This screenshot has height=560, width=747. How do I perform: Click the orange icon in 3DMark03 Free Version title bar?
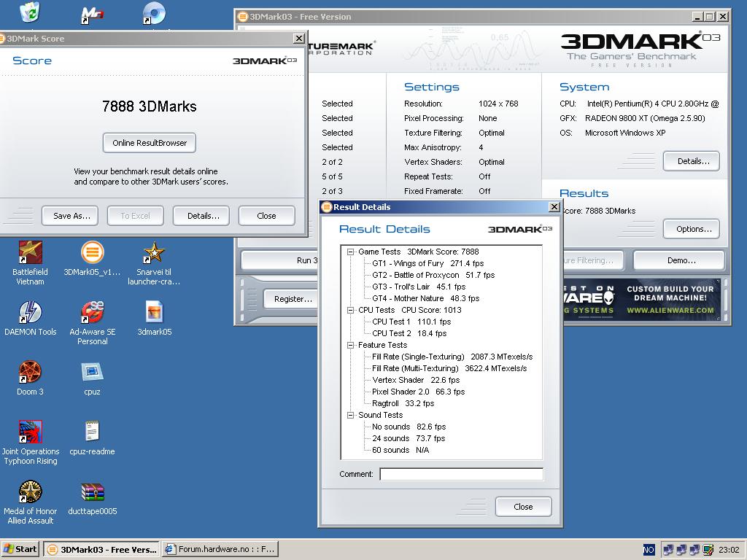point(242,17)
